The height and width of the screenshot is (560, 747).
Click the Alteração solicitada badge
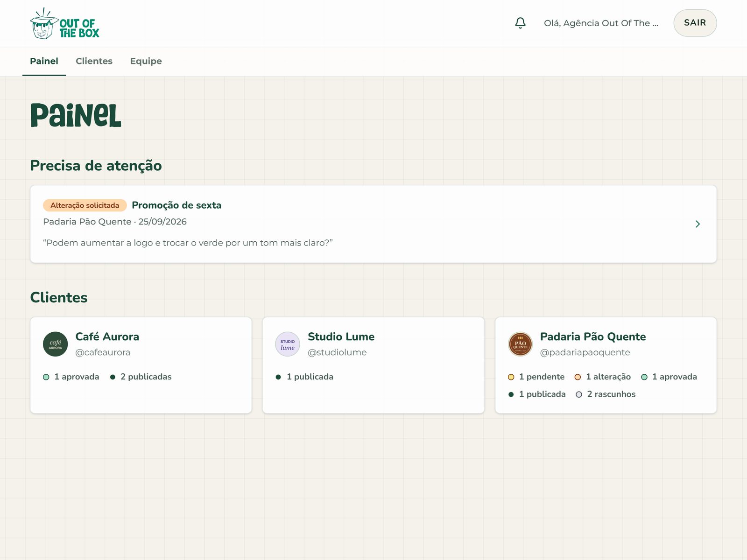(x=85, y=205)
